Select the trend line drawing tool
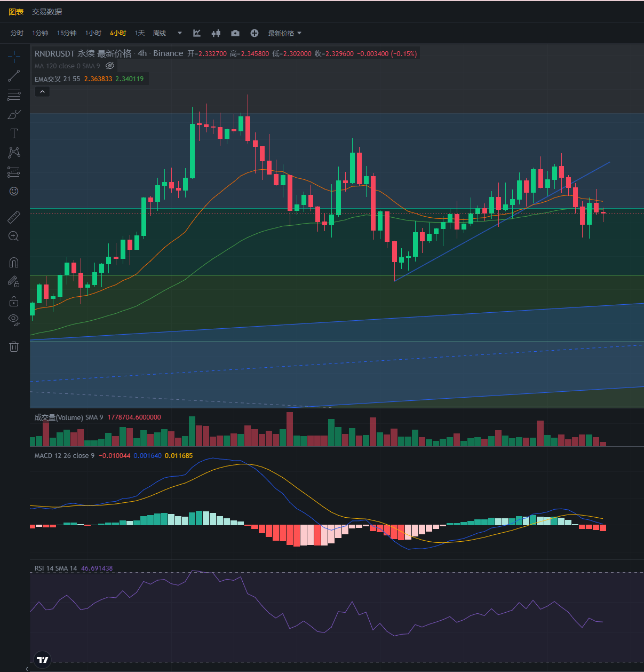Screen dimensions: 644x672 click(x=14, y=76)
